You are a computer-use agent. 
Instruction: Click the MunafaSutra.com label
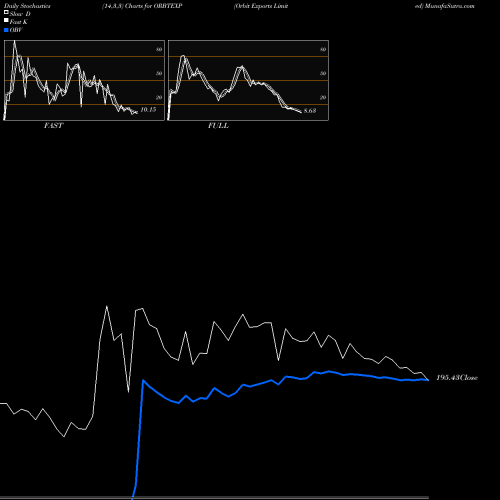pyautogui.click(x=449, y=6)
